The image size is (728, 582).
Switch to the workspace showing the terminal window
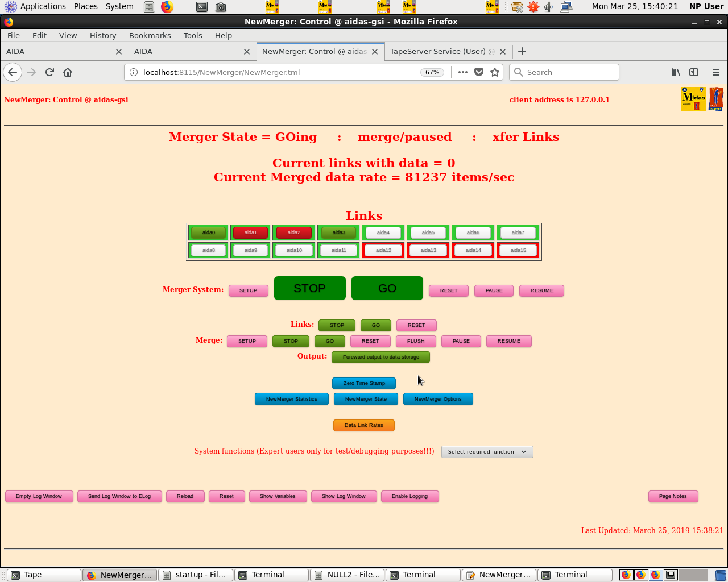pos(671,575)
